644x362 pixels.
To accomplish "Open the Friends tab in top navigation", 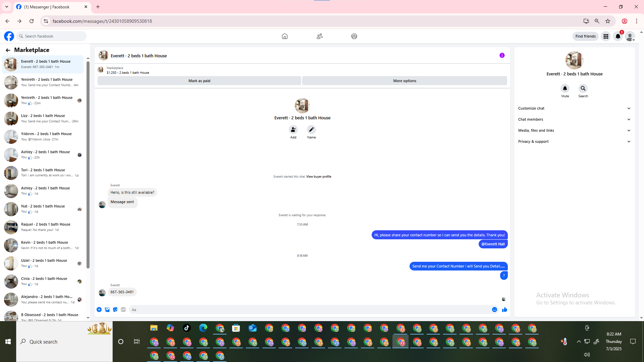I will pos(320,36).
